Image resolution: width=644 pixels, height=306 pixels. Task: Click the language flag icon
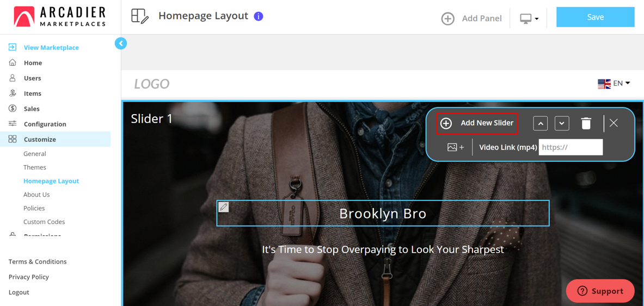coord(604,84)
